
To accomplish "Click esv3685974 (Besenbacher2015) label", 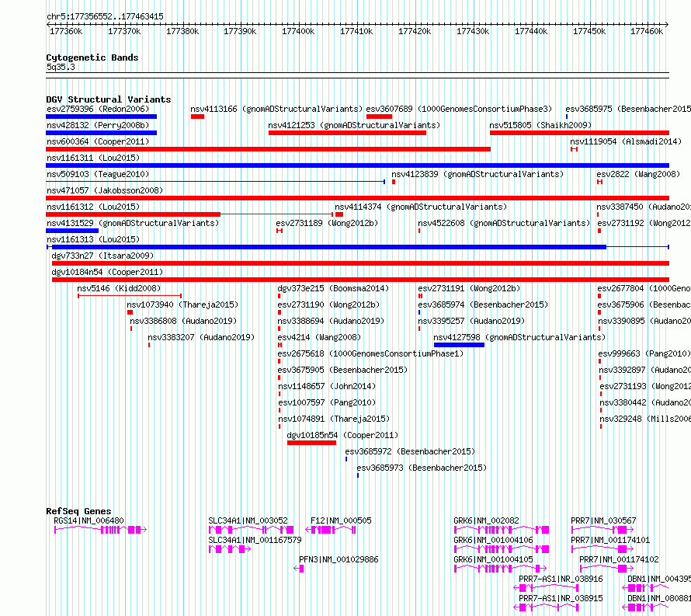I will (483, 305).
